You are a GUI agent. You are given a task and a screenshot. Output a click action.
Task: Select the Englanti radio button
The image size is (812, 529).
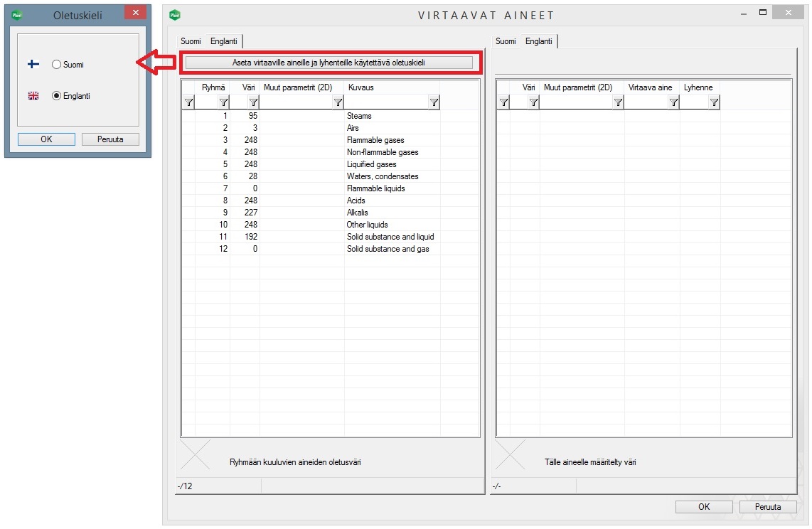(x=57, y=96)
